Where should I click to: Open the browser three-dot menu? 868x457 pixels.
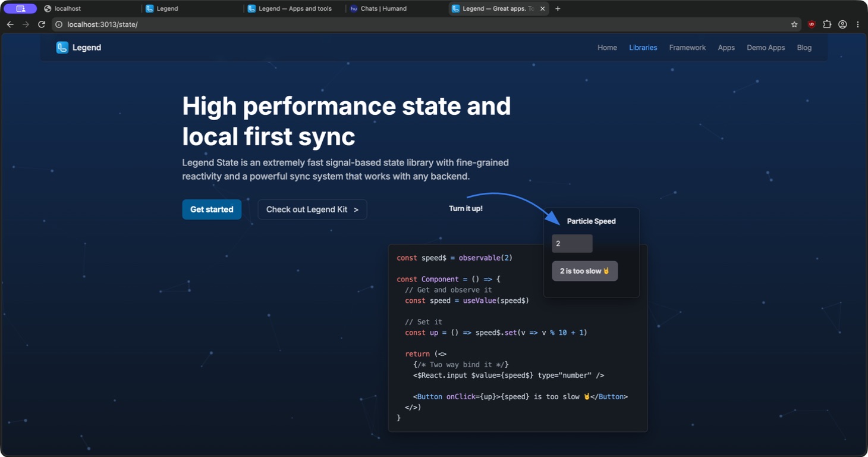[x=858, y=24]
